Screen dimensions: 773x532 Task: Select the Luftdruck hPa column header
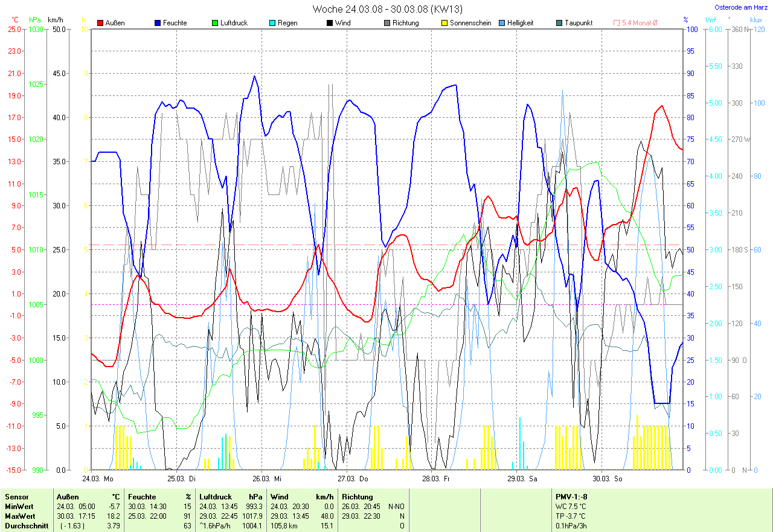tap(229, 496)
